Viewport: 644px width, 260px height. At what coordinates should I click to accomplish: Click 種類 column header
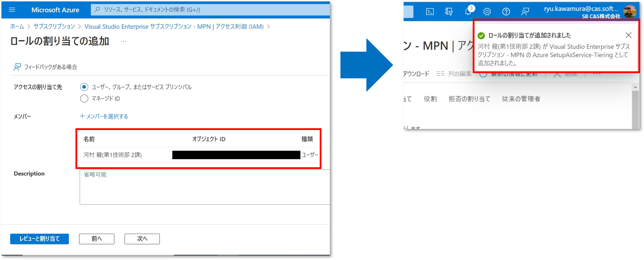click(x=307, y=139)
